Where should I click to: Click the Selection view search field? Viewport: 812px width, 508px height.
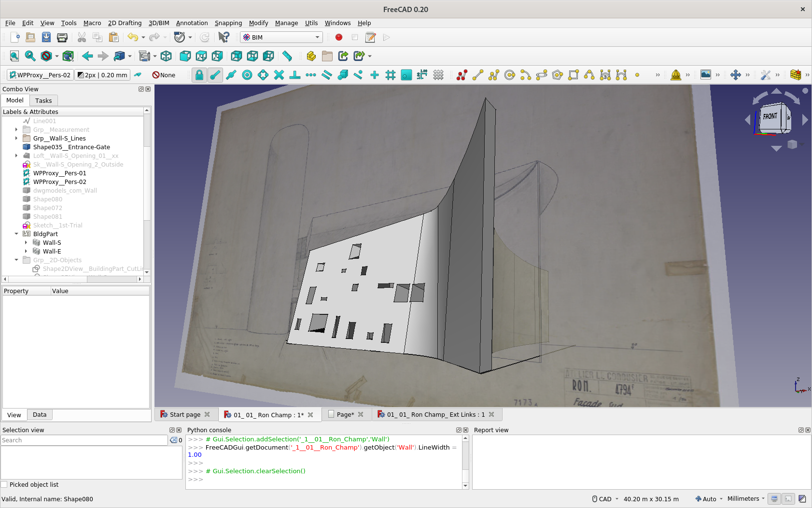pyautogui.click(x=84, y=440)
